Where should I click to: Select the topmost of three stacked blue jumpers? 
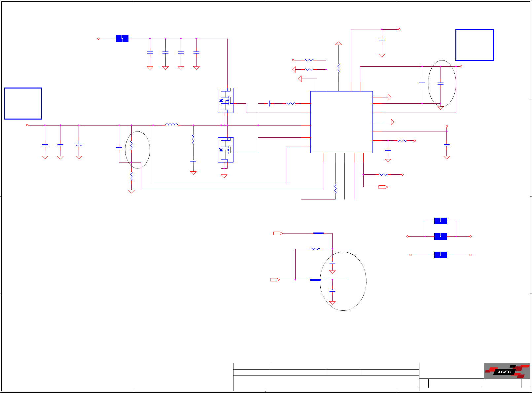pos(441,221)
